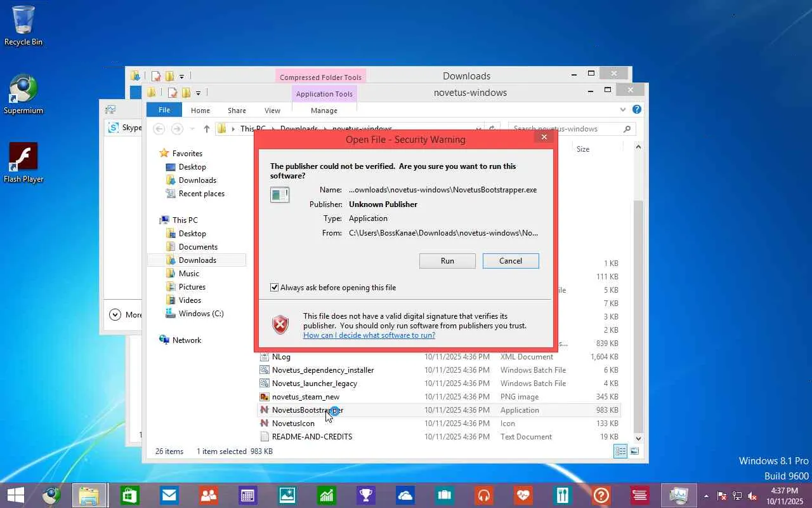This screenshot has height=508, width=812.
Task: Open the Calendar app on the taskbar
Action: tap(247, 495)
